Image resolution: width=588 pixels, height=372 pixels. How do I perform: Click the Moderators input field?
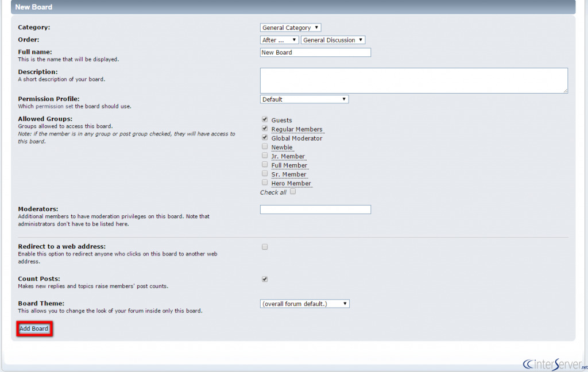(315, 210)
